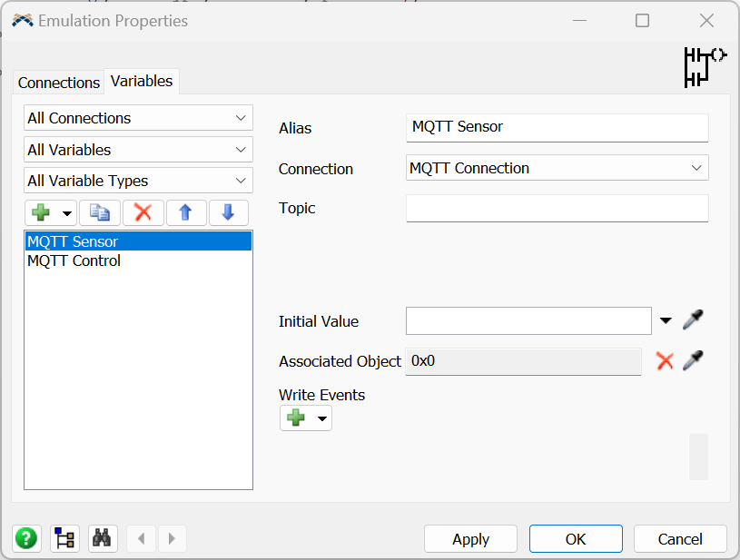Expand the Connection combo box
740x560 pixels.
tap(557, 168)
